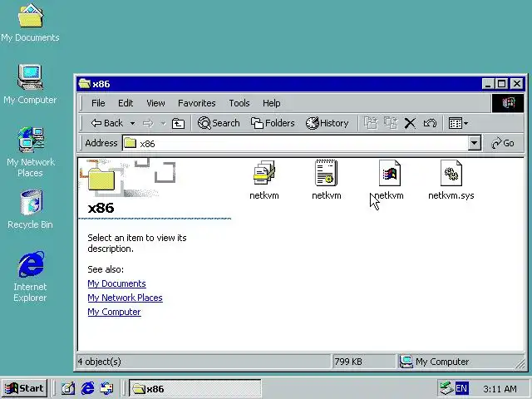Close the x86 window
Viewport: 532px width, 399px height.
coord(517,84)
